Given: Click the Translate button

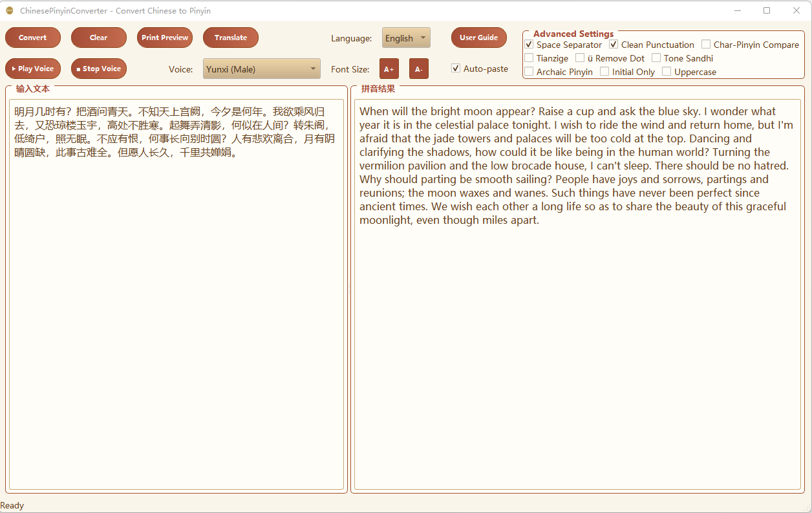Looking at the screenshot, I should (x=230, y=38).
